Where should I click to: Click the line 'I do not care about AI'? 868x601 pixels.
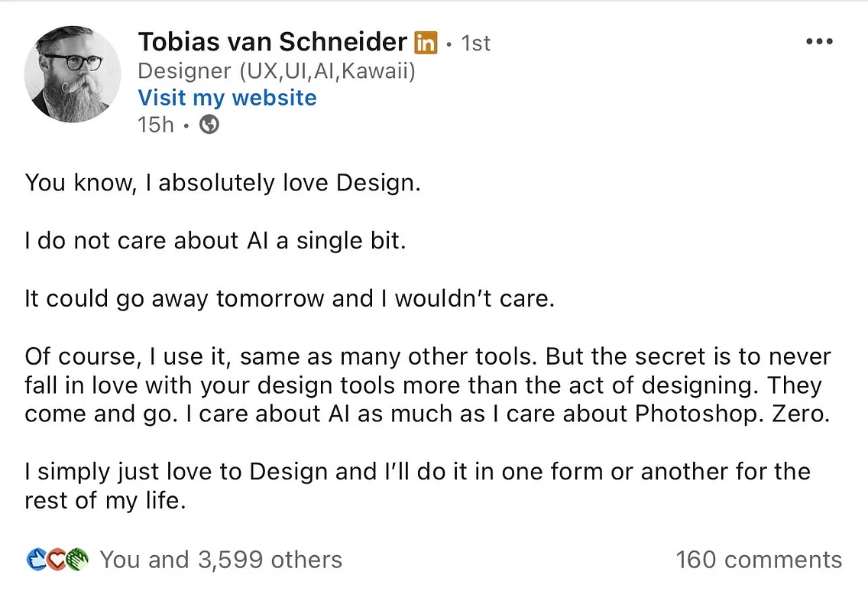tap(215, 241)
